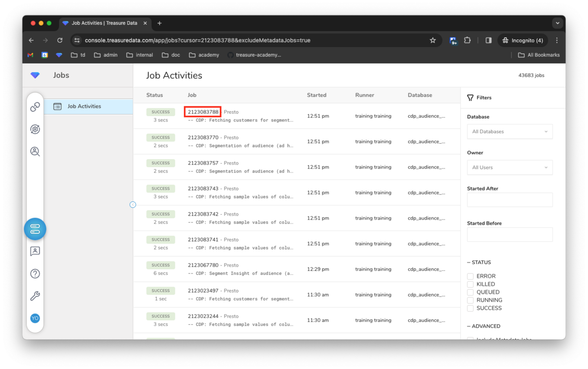Open job 2123023497

203,291
